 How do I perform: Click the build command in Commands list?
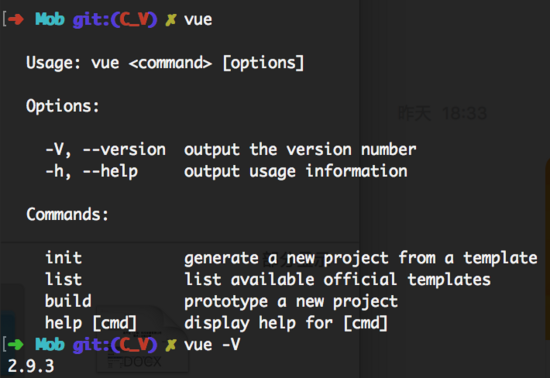point(68,301)
